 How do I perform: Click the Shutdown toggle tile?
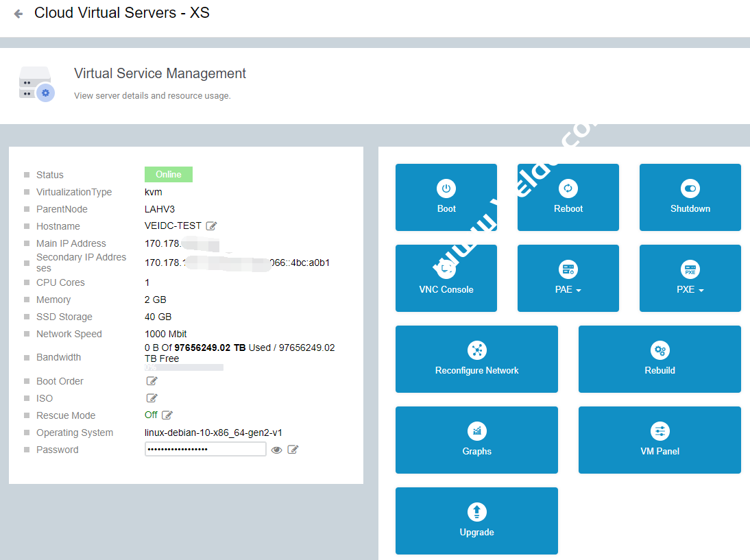click(690, 197)
